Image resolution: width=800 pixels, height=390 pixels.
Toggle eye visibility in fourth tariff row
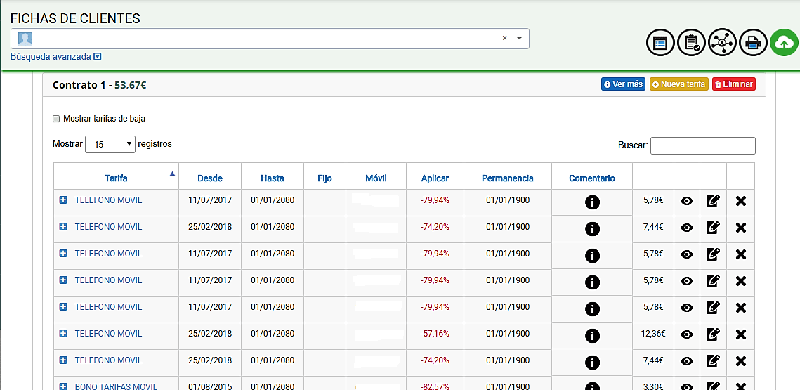click(x=687, y=281)
